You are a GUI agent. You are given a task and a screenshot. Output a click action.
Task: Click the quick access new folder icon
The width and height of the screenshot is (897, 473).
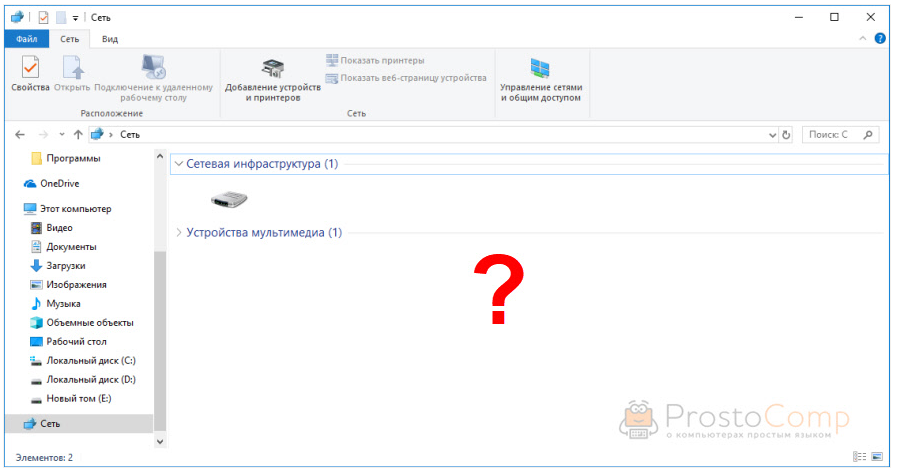coord(61,18)
